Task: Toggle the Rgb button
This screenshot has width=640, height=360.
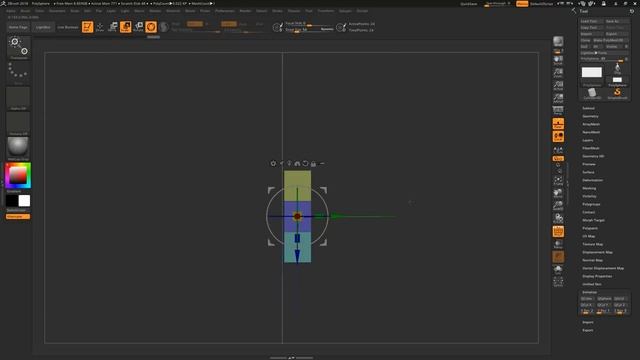Action: pyautogui.click(x=195, y=24)
